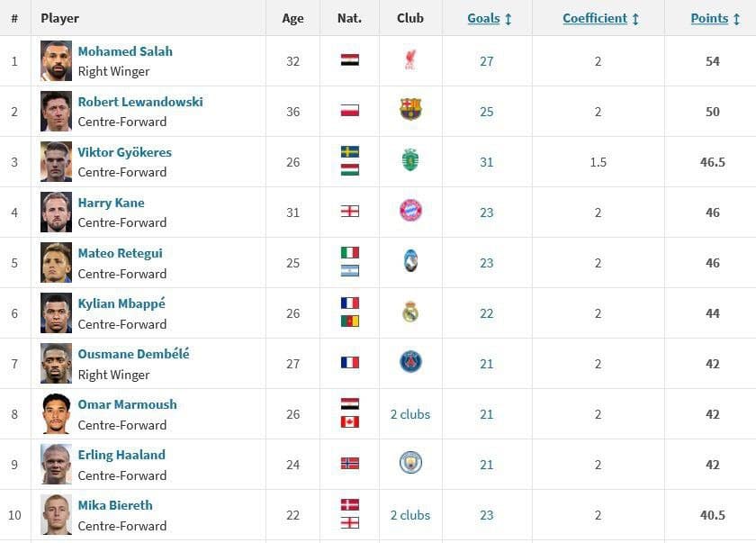This screenshot has height=543, width=756.
Task: Open Mohamed Salah's player profile link
Action: (x=125, y=51)
